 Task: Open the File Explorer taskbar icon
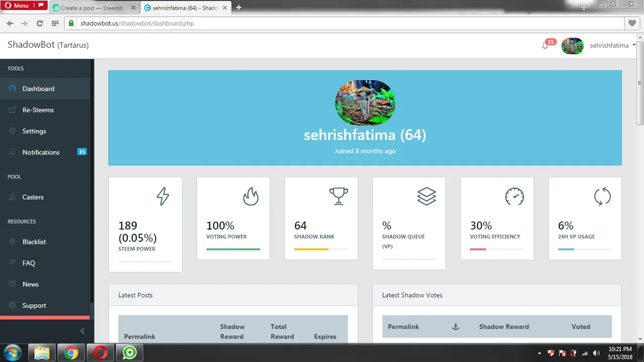(42, 353)
